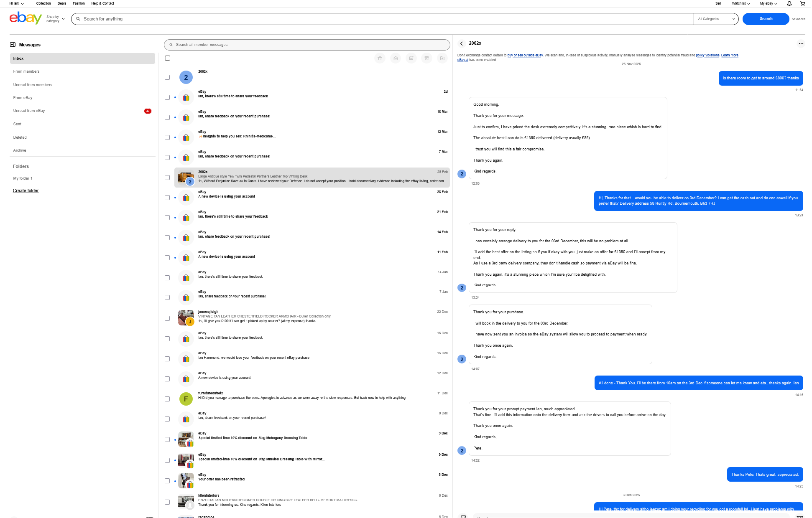Click the Stag Minstrel Dressing Table thumbnail
Image resolution: width=812 pixels, height=518 pixels.
[x=186, y=460]
